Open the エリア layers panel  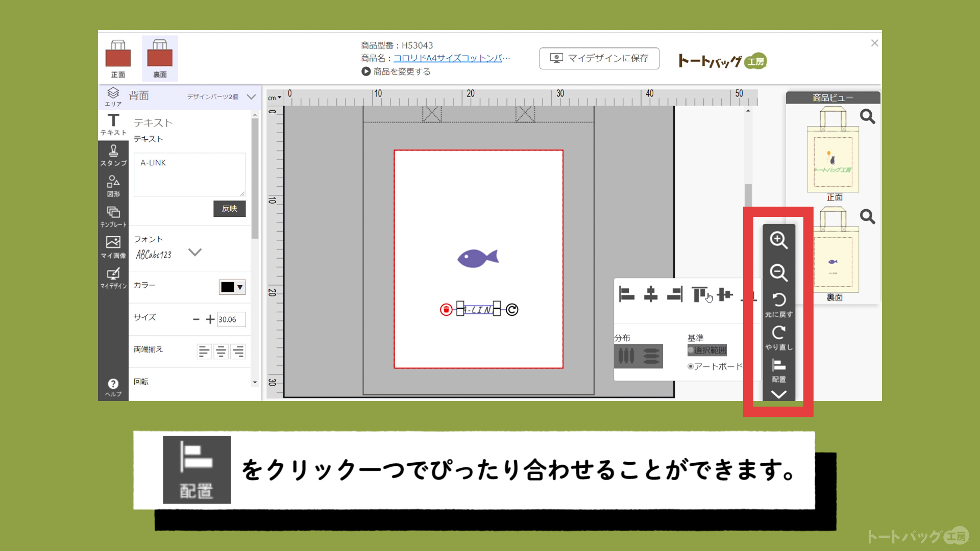(x=113, y=97)
